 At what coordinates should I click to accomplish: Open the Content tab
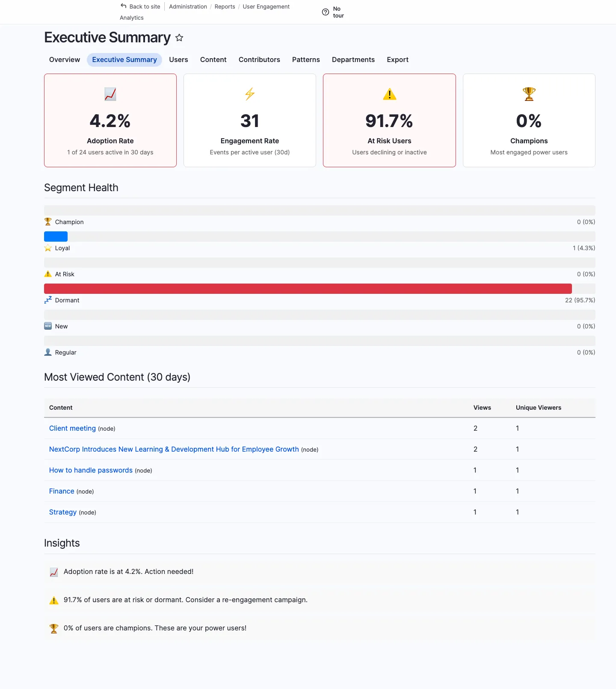[x=213, y=60]
